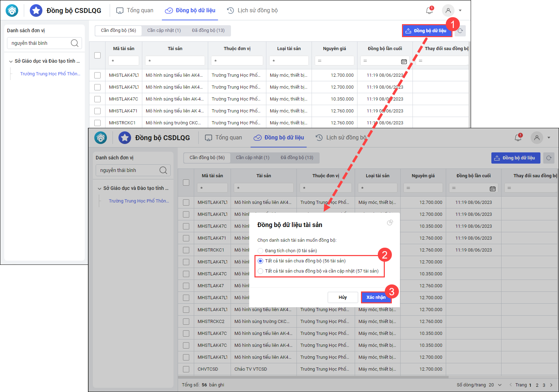This screenshot has width=559, height=392.
Task: Click the user avatar in the back window
Action: 448,11
